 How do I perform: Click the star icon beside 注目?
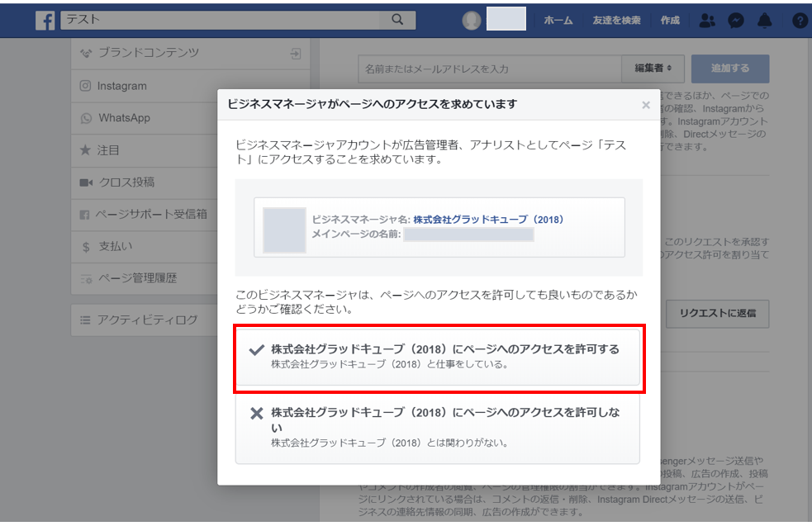click(x=85, y=150)
